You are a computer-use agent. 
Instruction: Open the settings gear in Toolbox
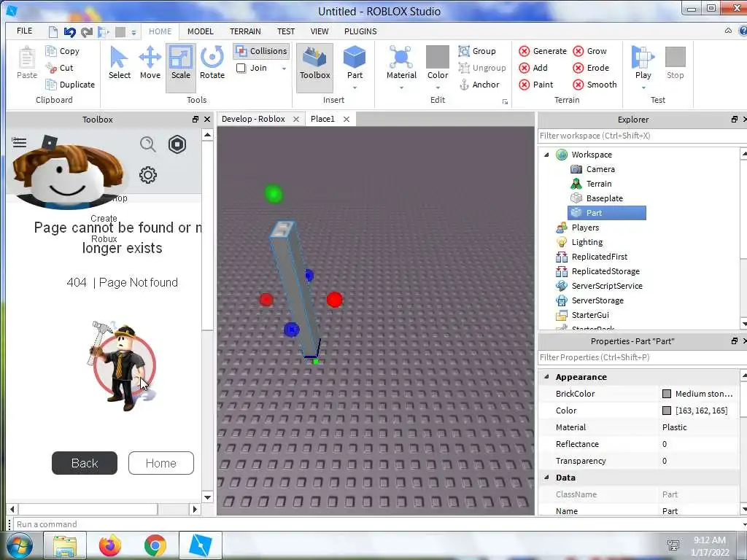click(x=147, y=175)
